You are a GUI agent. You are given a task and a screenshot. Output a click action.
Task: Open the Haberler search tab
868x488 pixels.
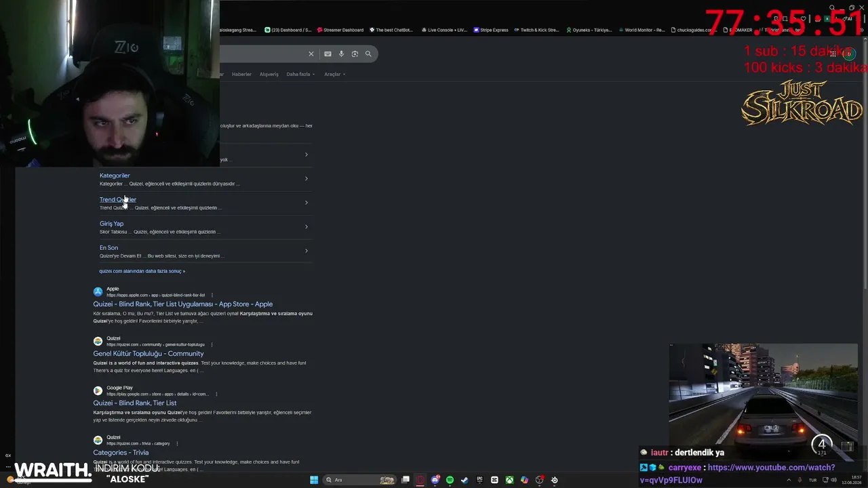click(241, 74)
